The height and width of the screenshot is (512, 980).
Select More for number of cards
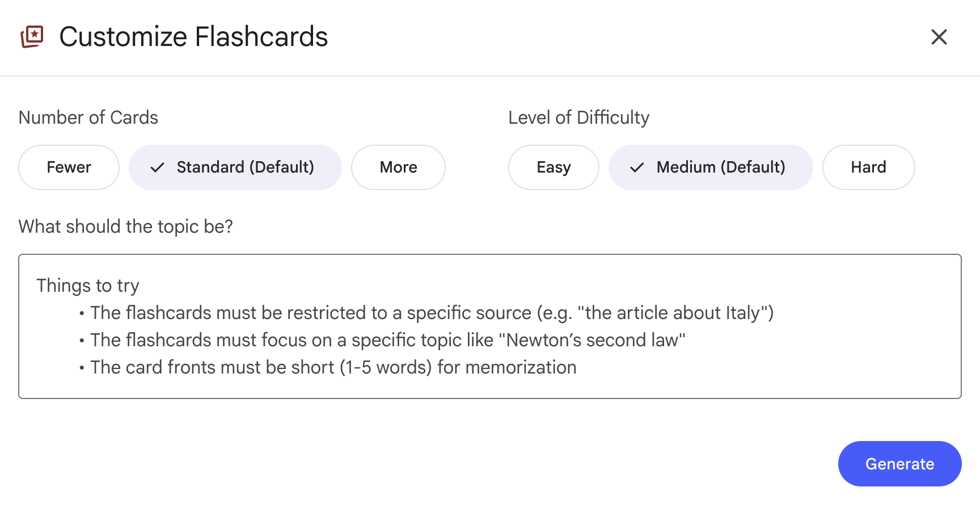pyautogui.click(x=398, y=167)
